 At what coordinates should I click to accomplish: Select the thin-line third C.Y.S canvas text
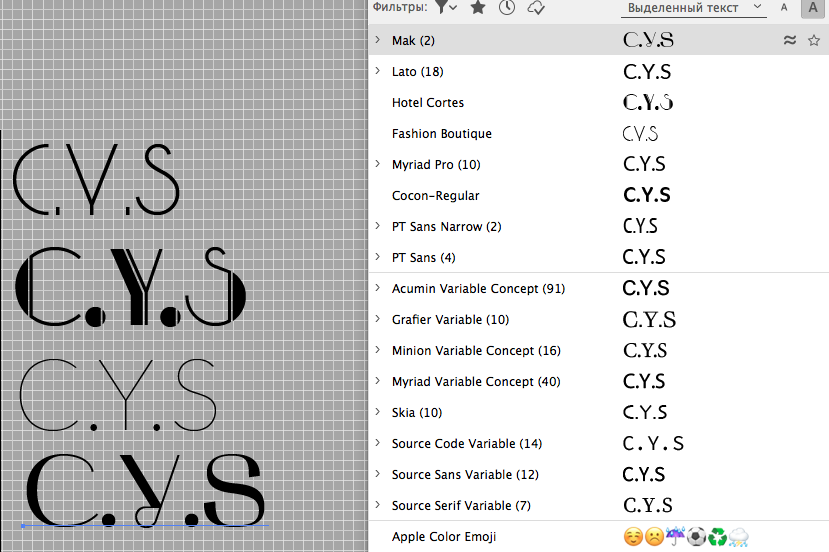[x=118, y=395]
